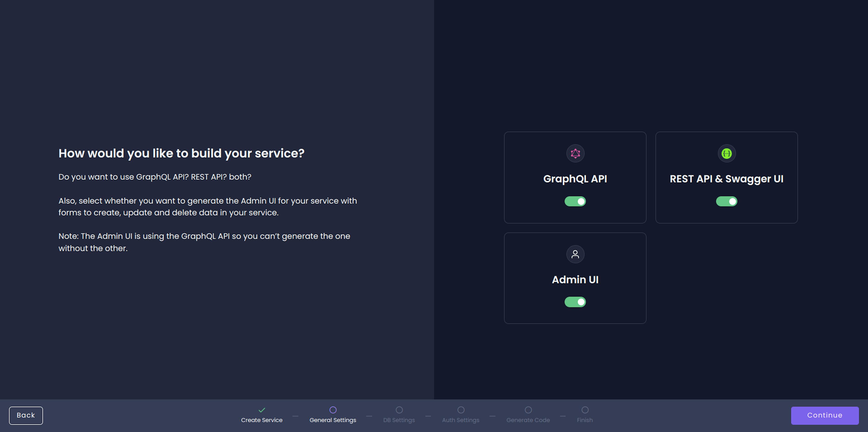The image size is (868, 432).
Task: Click the Create Service checkmark icon
Action: point(262,410)
